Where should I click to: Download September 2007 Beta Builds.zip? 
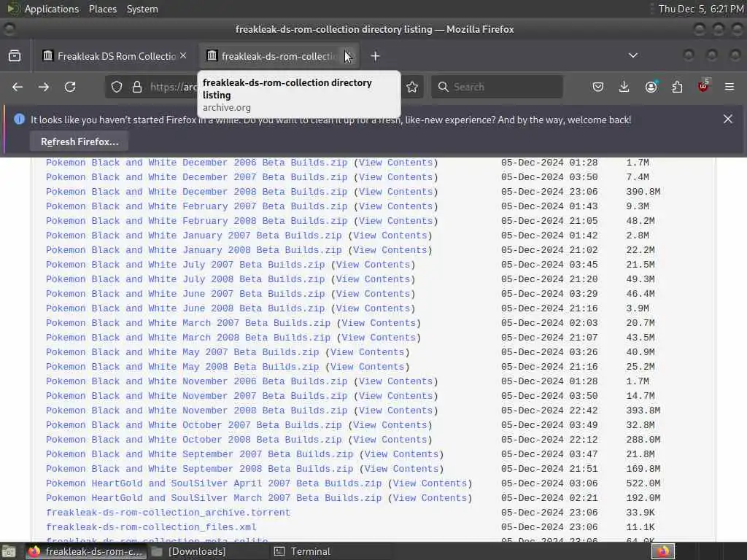(x=199, y=454)
